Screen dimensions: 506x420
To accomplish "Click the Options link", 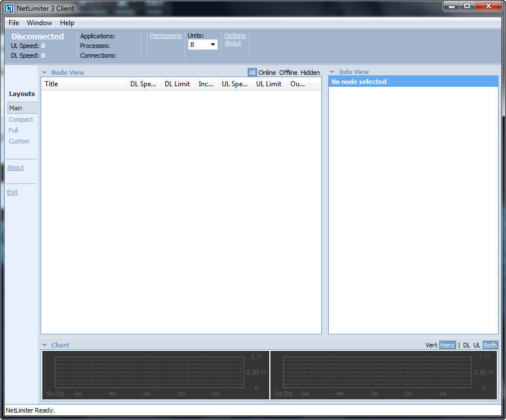I will (x=234, y=35).
